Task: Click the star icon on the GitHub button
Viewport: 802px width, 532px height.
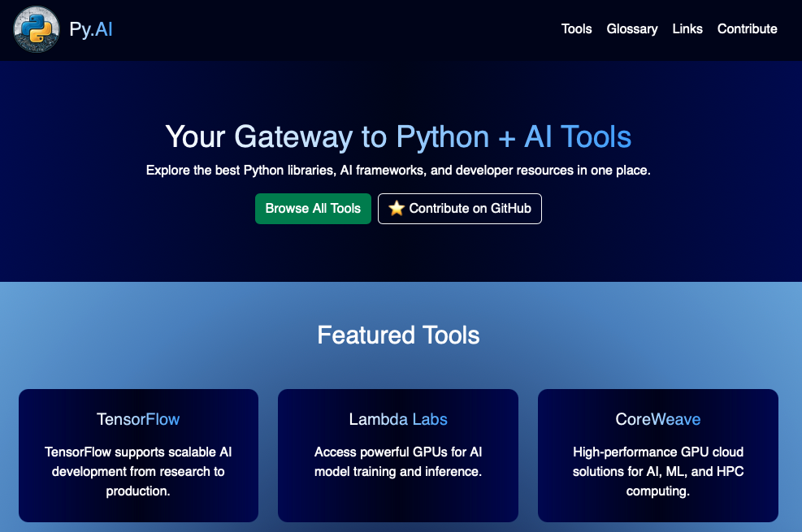Action: click(x=396, y=208)
